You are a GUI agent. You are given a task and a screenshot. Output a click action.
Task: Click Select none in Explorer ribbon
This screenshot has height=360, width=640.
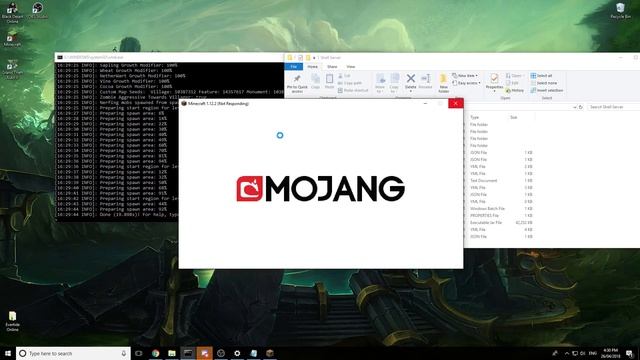(544, 83)
